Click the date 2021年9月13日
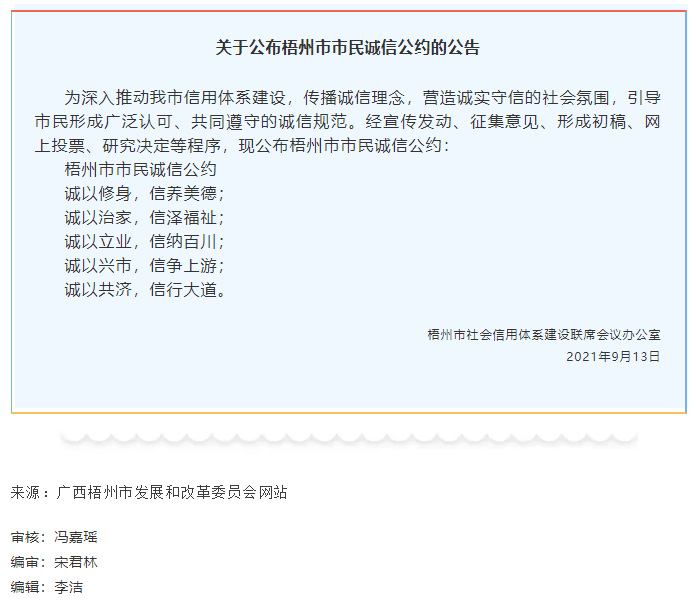This screenshot has width=696, height=606. [613, 356]
